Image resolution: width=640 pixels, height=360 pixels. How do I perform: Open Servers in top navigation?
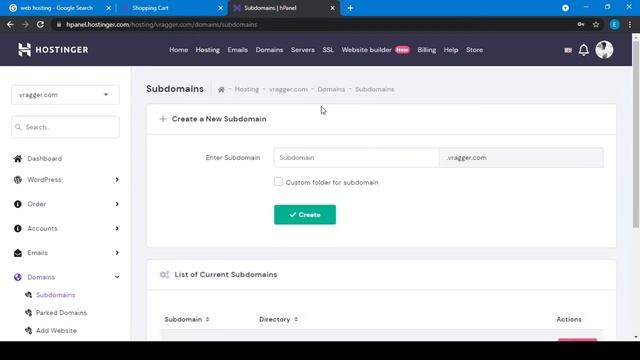point(303,50)
